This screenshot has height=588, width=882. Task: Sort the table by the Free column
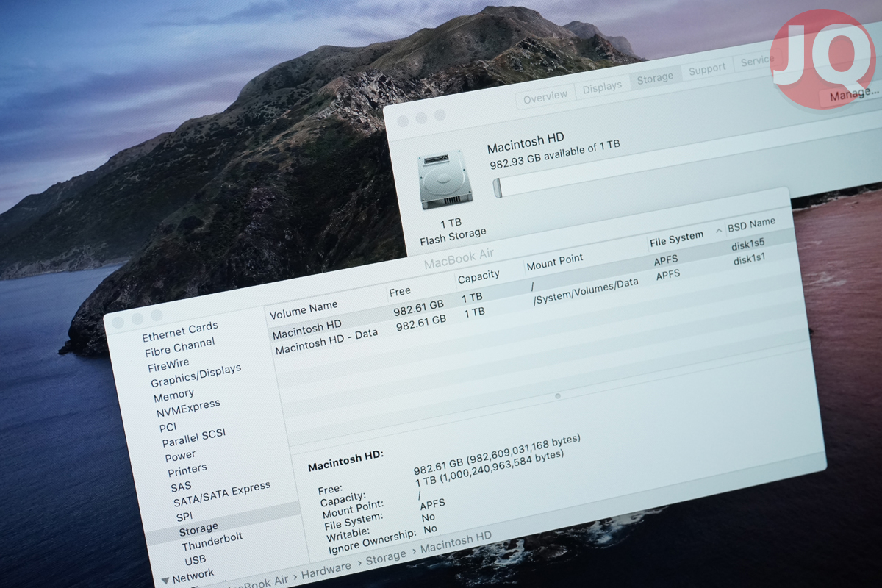[x=400, y=291]
